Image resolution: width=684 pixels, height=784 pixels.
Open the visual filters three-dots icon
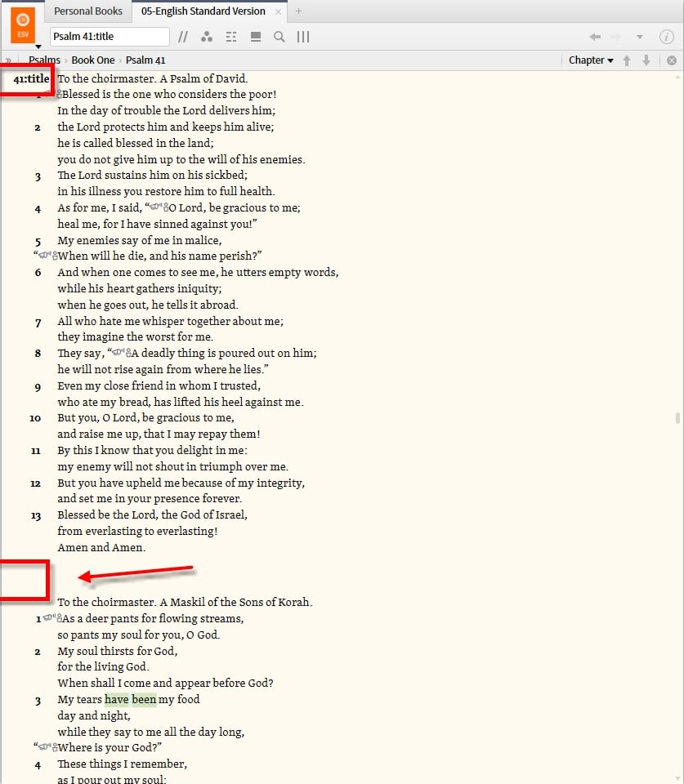(207, 37)
